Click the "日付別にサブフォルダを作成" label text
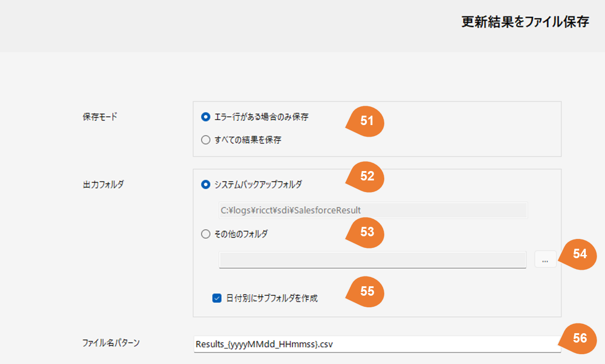605x364 pixels. pos(272,298)
